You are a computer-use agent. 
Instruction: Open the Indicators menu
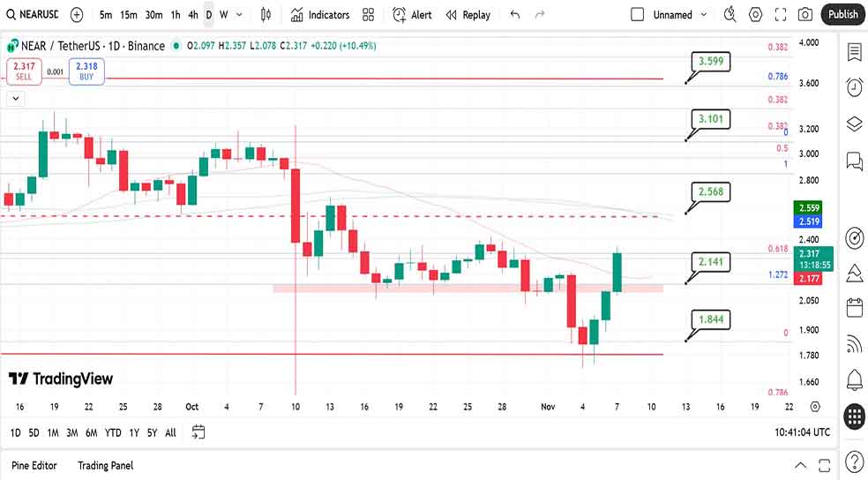point(319,15)
